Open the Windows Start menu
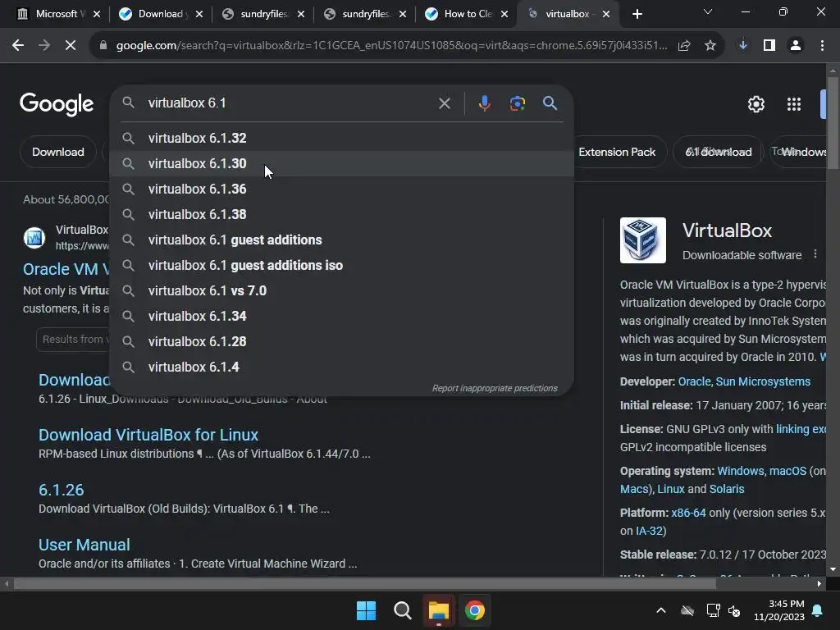840x630 pixels. pyautogui.click(x=367, y=610)
